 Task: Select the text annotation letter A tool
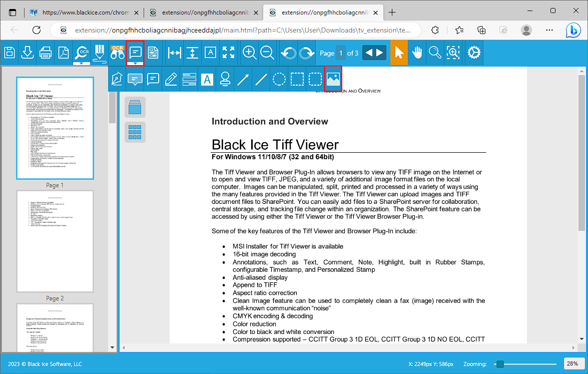207,79
